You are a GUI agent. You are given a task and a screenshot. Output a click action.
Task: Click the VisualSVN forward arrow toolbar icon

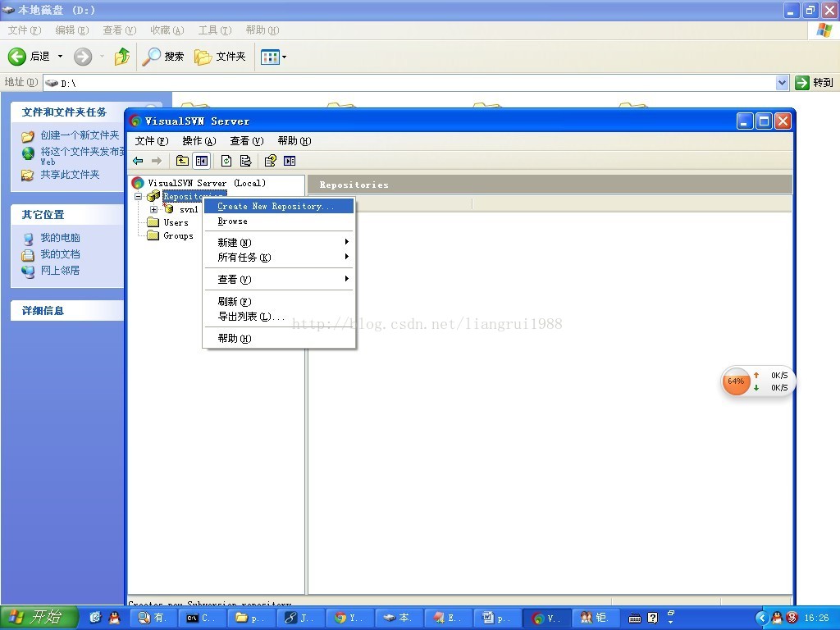(157, 161)
